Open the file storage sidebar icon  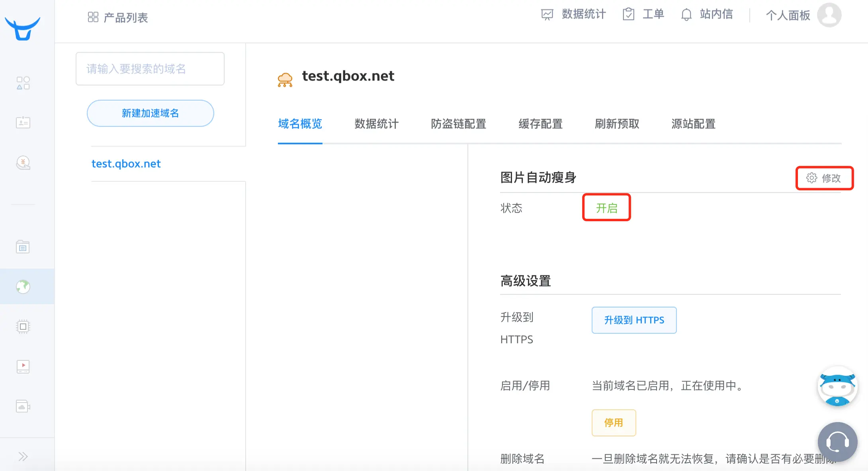23,247
